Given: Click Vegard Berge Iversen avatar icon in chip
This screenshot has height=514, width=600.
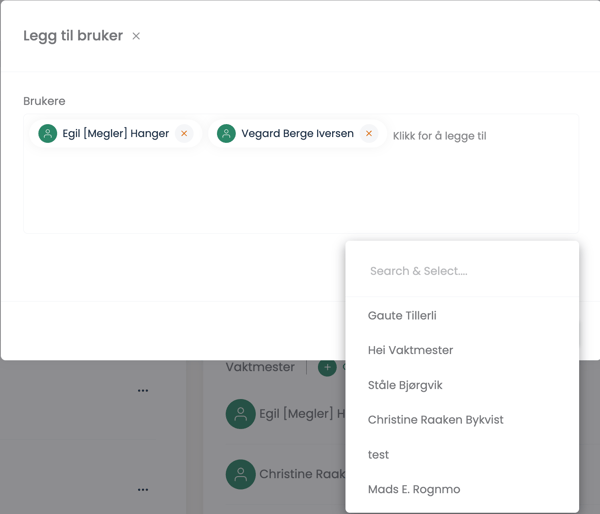Looking at the screenshot, I should click(227, 133).
